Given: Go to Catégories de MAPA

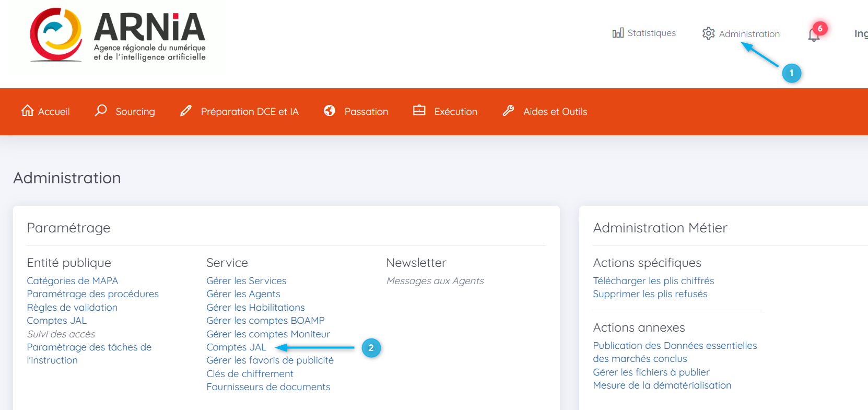Looking at the screenshot, I should coord(73,281).
